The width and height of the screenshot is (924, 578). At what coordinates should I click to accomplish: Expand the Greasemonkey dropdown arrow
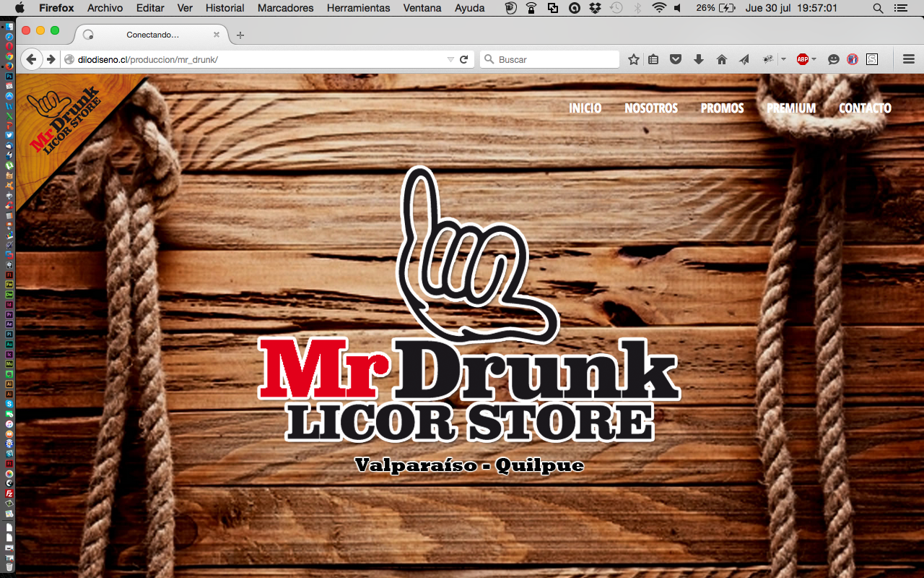tap(783, 59)
